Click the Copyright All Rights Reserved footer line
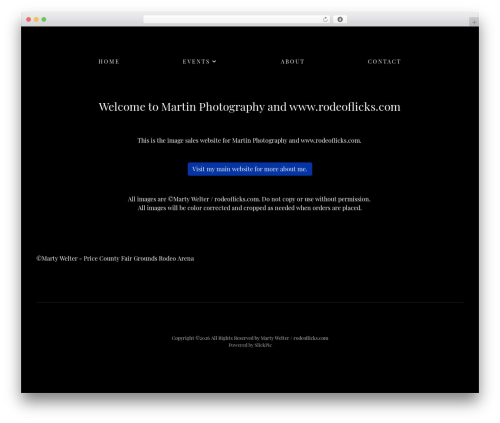The width and height of the screenshot is (500, 423). coord(250,338)
